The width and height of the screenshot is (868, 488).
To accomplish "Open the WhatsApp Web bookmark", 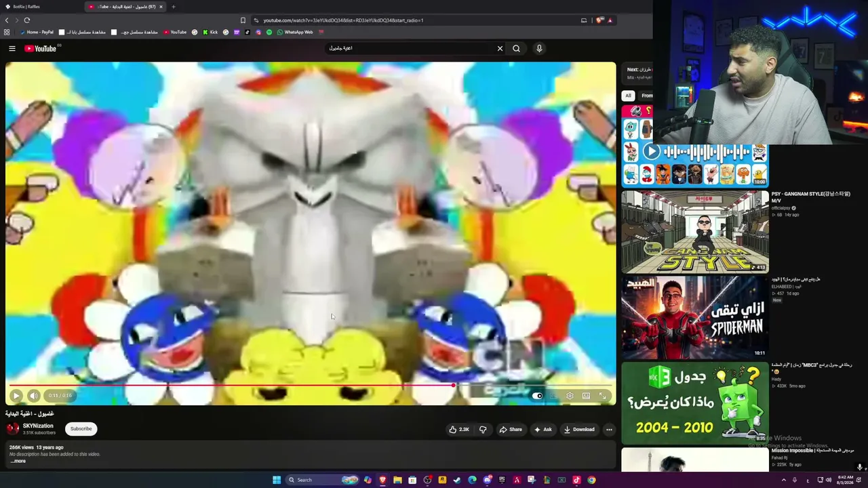I will click(295, 32).
